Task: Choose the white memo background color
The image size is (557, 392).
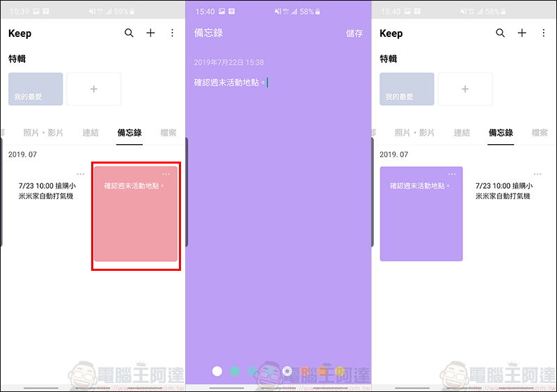Action: point(217,371)
